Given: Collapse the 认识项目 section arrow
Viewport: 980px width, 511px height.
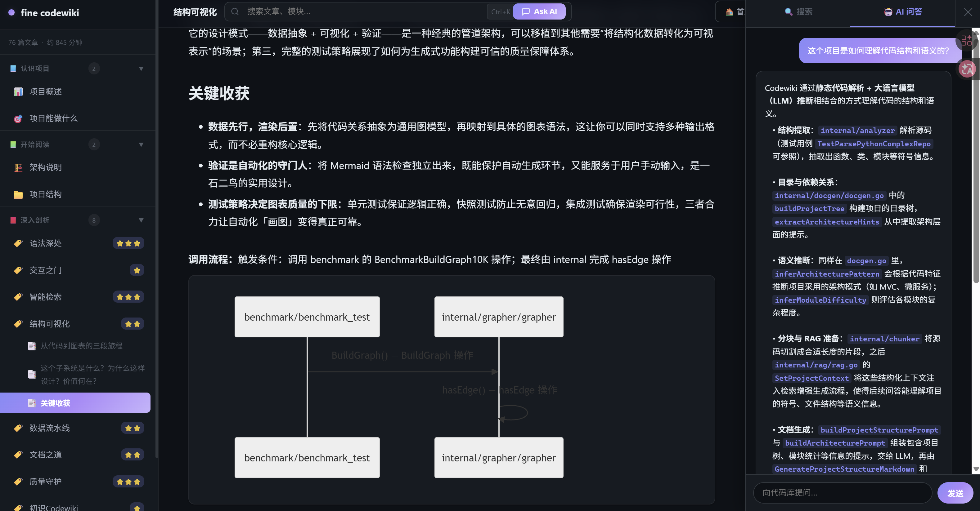Looking at the screenshot, I should pyautogui.click(x=141, y=69).
